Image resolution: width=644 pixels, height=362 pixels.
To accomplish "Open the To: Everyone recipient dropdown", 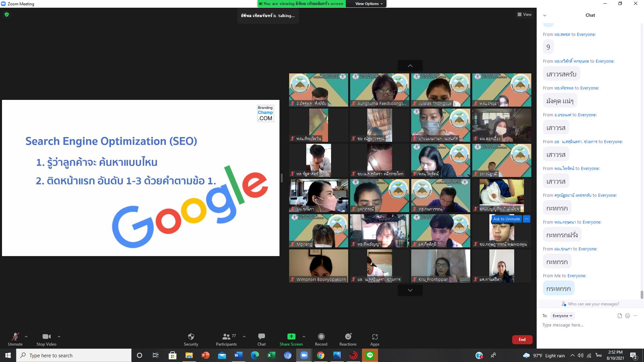I will point(562,316).
